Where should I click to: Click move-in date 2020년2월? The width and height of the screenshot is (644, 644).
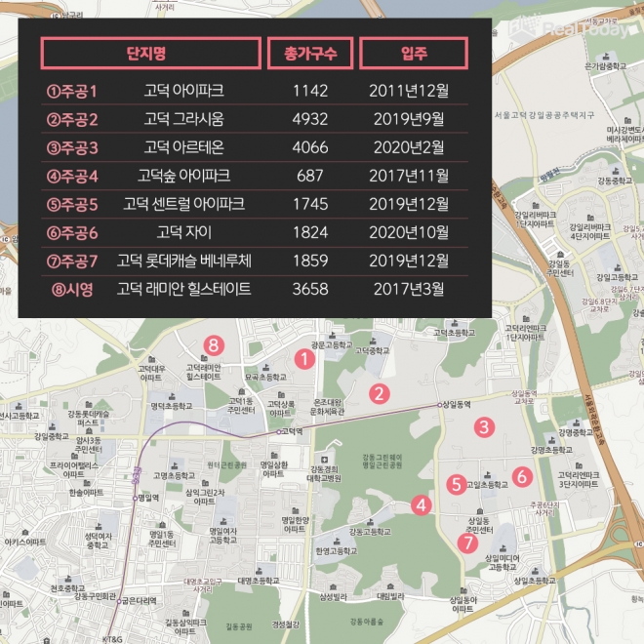tap(409, 147)
